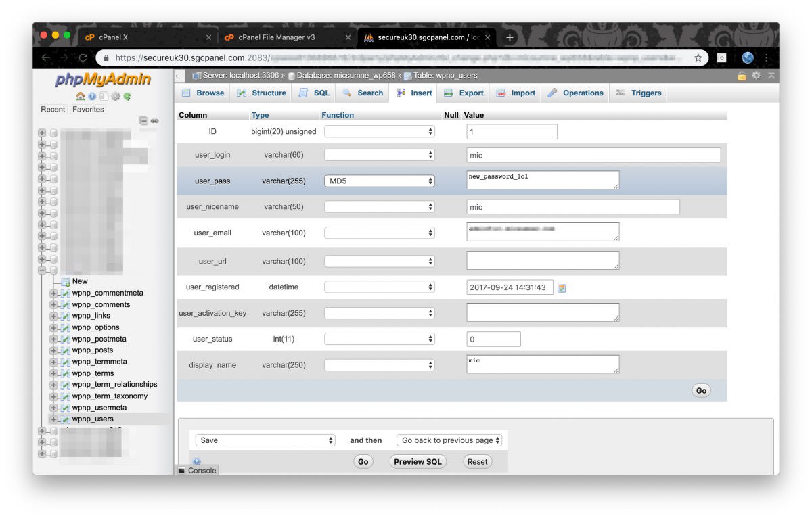This screenshot has height=518, width=812.
Task: Open the Search tab
Action: (363, 93)
